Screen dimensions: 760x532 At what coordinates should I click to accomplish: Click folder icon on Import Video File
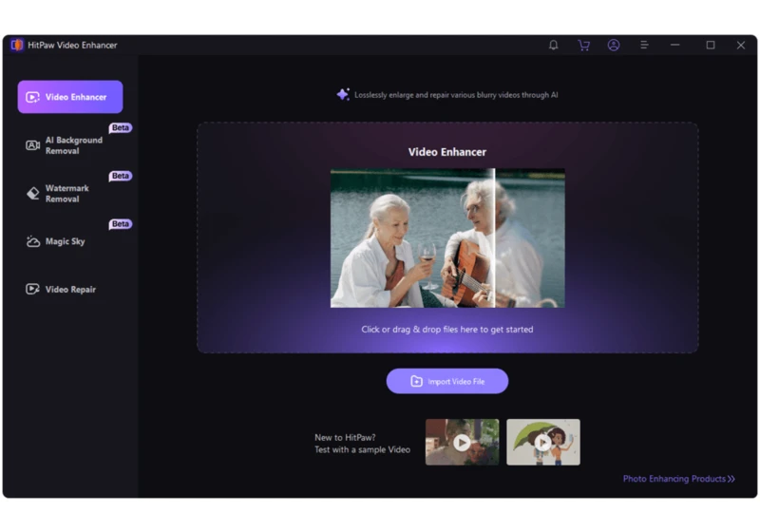point(416,381)
